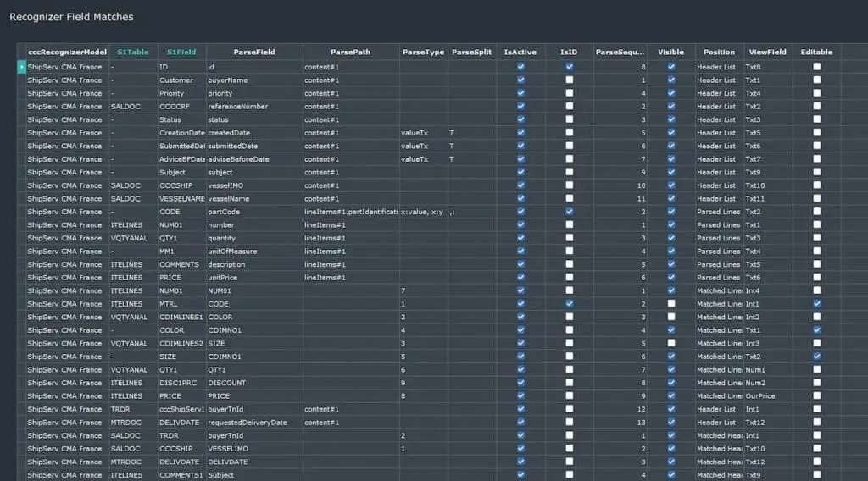The image size is (868, 481).
Task: Toggle Editable checkbox for the MTRL row
Action: [x=816, y=303]
